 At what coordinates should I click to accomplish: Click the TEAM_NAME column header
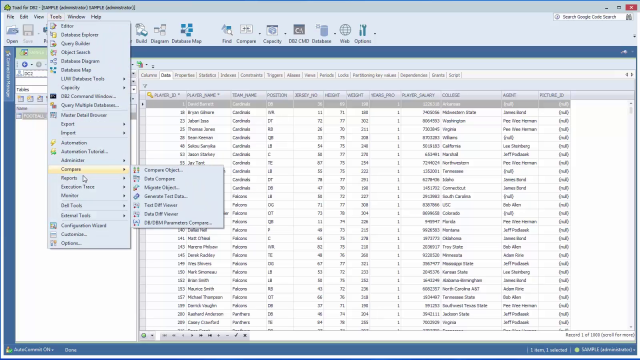coord(248,95)
